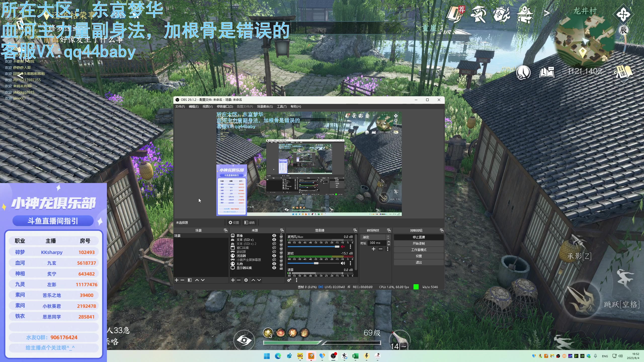Open Microsoft Edge from the taskbar
Screen dimensions: 644x362
278,356
